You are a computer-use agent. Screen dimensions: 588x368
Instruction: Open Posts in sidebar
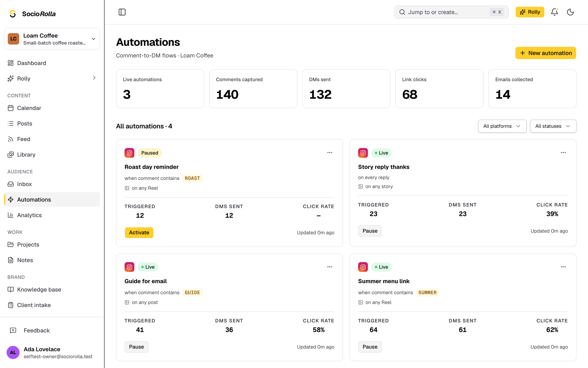(52, 124)
